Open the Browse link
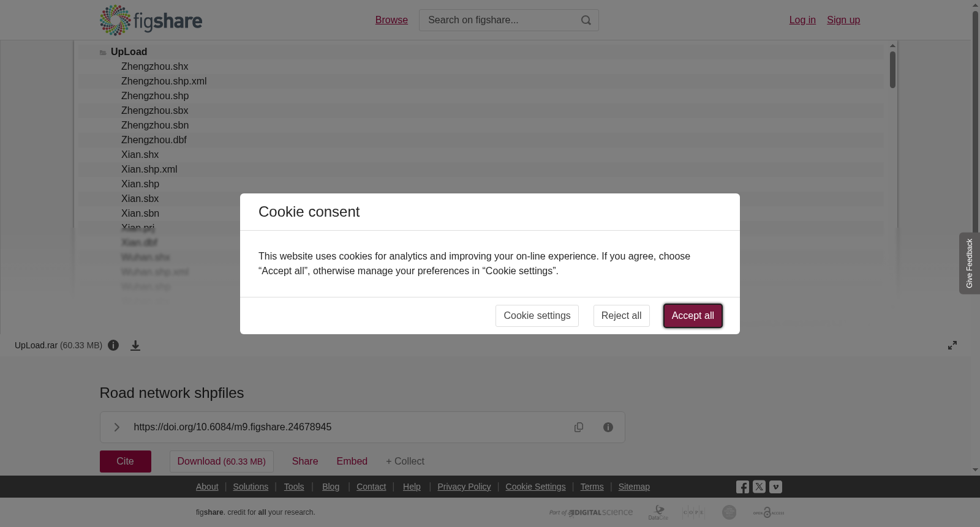 pos(391,20)
